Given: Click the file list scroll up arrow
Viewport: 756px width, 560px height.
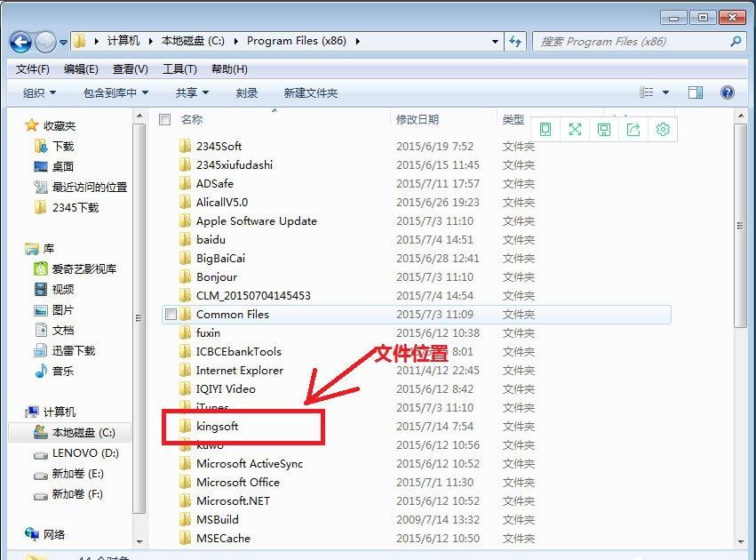Looking at the screenshot, I should click(x=741, y=116).
